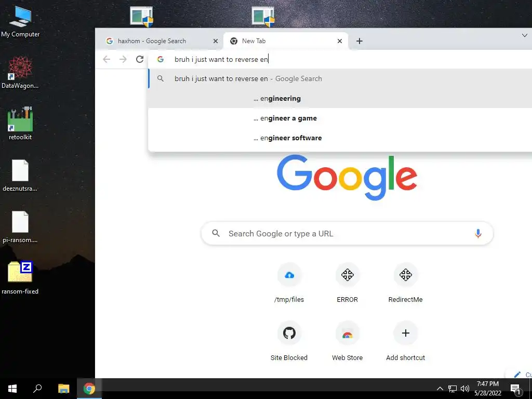Viewport: 532px width, 399px height.
Task: Open the /tmp/files shortcut
Action: (289, 283)
